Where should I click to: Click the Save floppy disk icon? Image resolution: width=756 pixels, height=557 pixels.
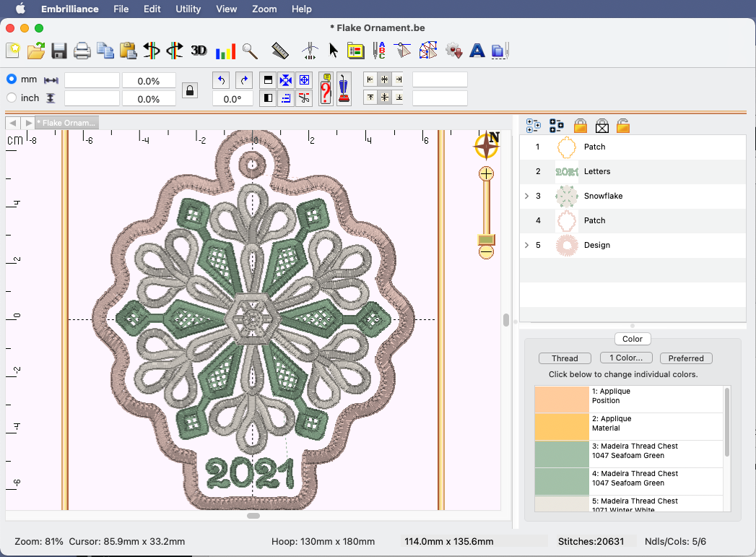(x=59, y=51)
